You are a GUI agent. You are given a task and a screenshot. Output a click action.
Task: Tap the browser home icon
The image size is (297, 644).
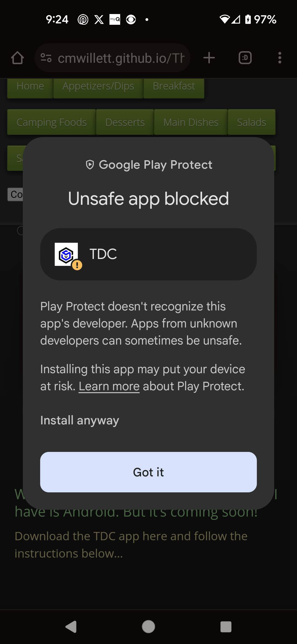[17, 58]
